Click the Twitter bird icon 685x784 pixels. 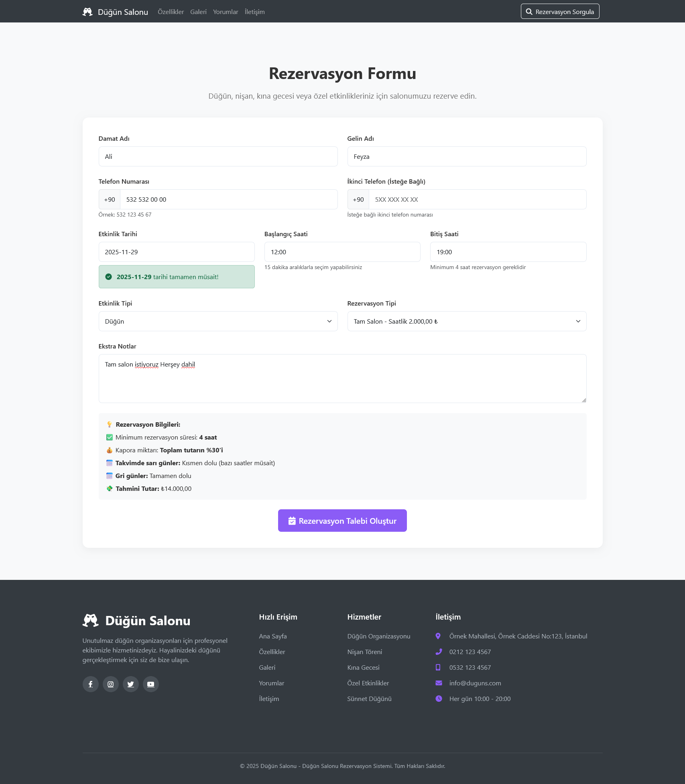[131, 684]
